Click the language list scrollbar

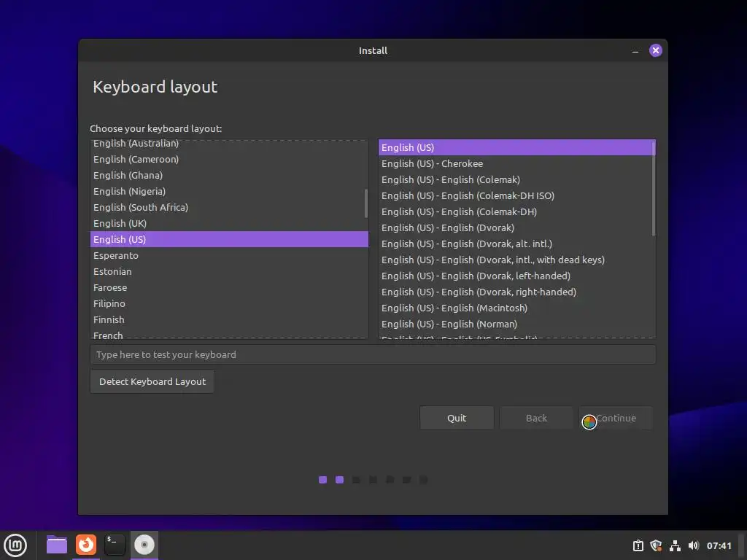pyautogui.click(x=366, y=203)
